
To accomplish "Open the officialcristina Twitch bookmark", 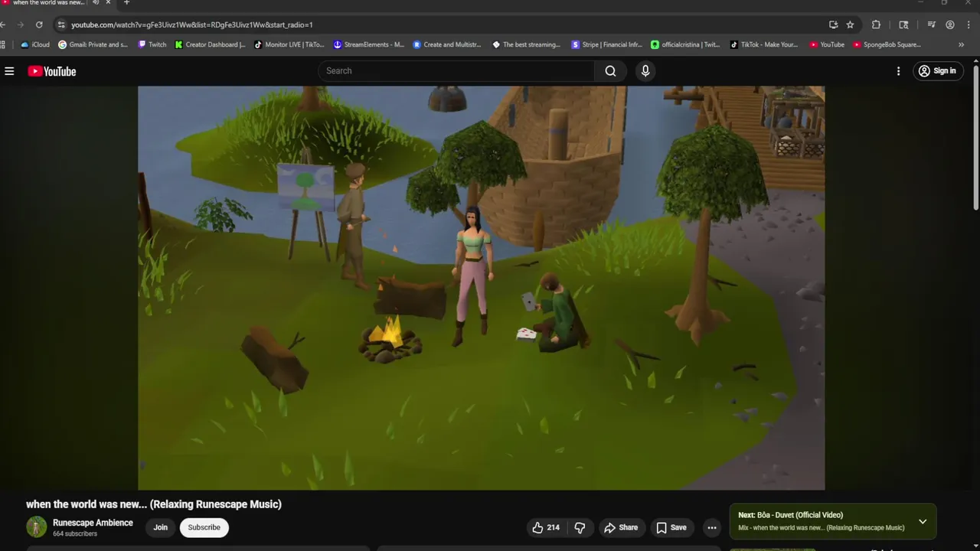I will 686,44.
